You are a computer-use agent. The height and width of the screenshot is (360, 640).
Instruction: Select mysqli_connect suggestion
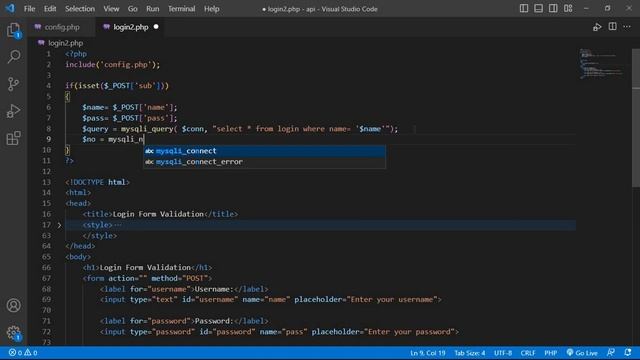(264, 151)
